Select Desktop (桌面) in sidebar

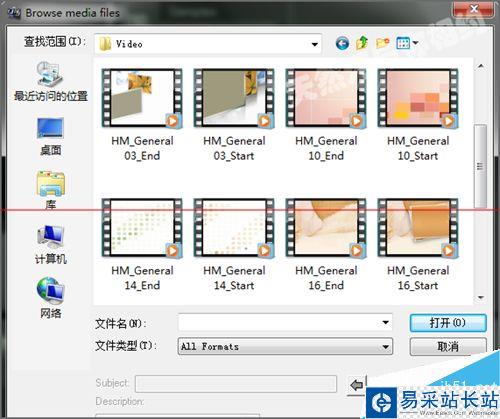pos(50,137)
